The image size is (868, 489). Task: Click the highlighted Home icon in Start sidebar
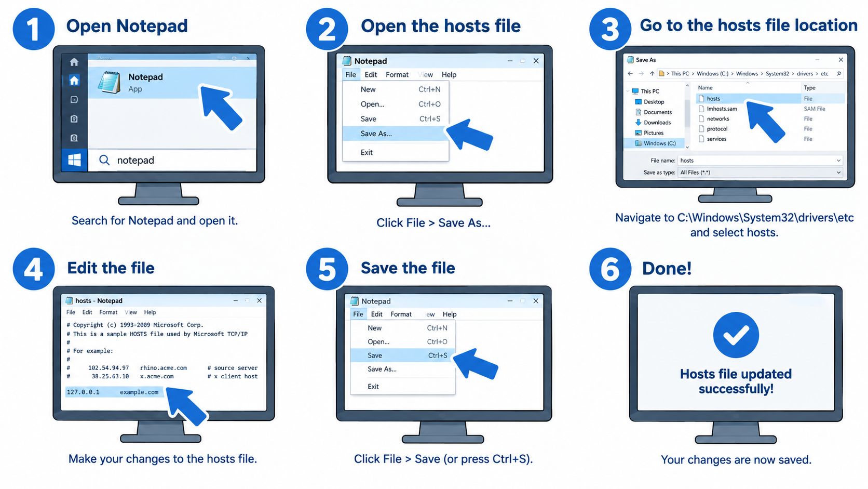pos(74,81)
